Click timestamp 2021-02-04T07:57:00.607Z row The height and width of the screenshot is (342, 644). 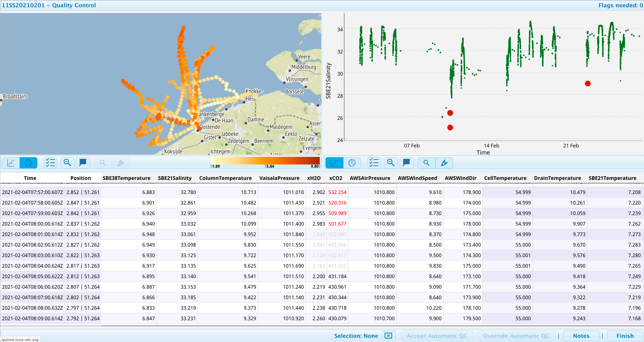pyautogui.click(x=32, y=192)
